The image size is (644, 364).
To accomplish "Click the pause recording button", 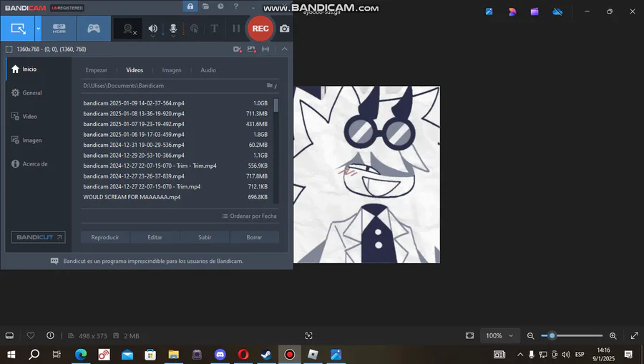I will pos(236,29).
